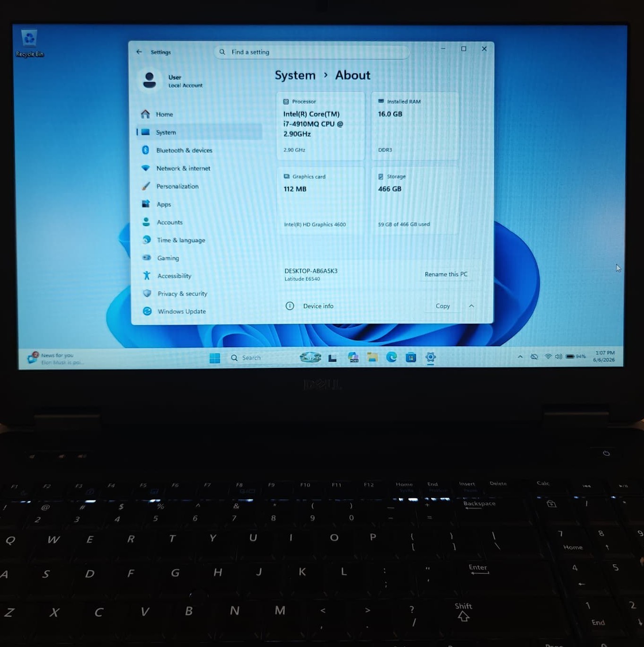Click Rename this PC button
644x647 pixels.
[446, 274]
